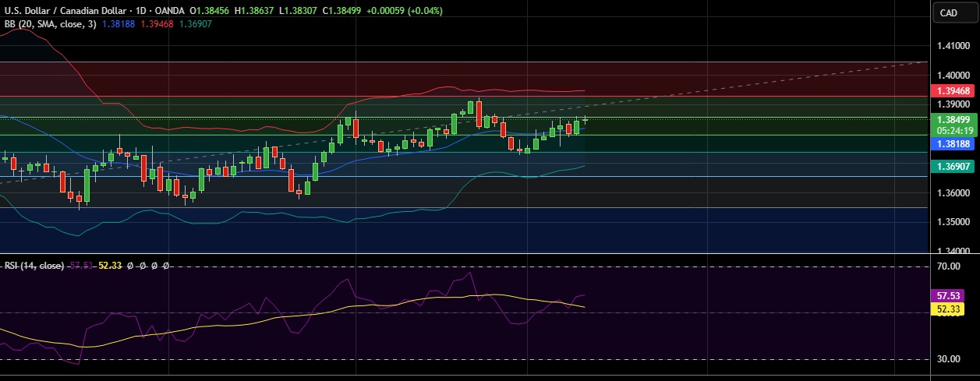The image size is (980, 381).
Task: Click the red 1.39468 upper band price label
Action: pos(953,91)
